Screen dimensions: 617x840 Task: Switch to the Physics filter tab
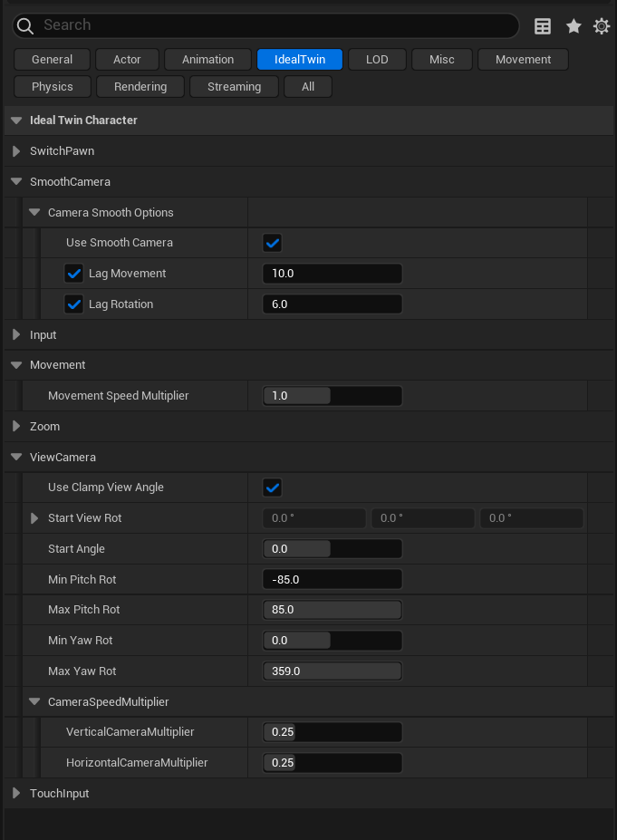tap(53, 87)
